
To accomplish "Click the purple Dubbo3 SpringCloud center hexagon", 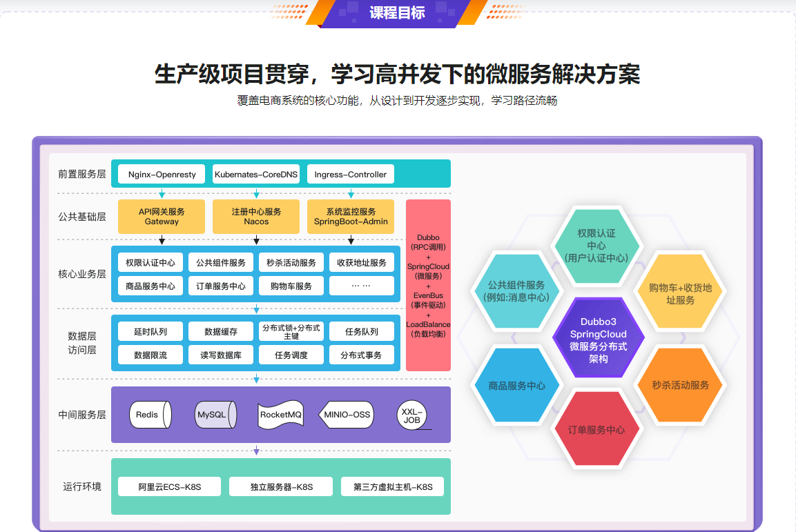I will [598, 337].
